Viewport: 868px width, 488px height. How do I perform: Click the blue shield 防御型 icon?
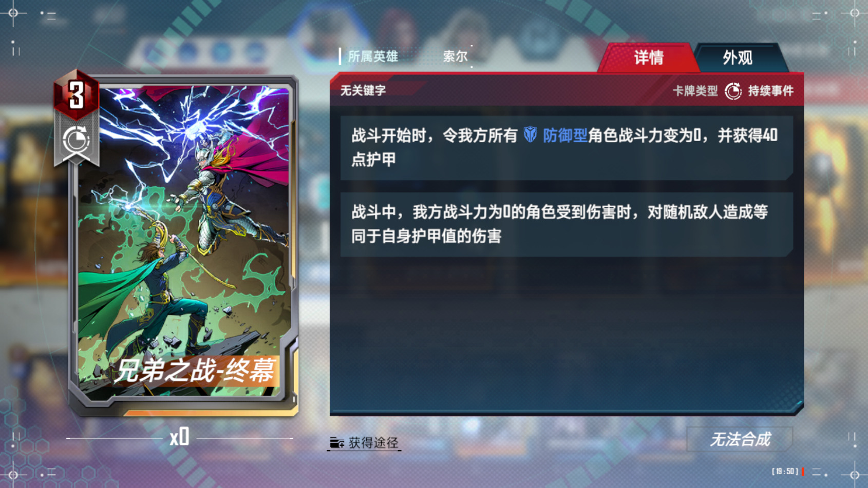click(530, 135)
